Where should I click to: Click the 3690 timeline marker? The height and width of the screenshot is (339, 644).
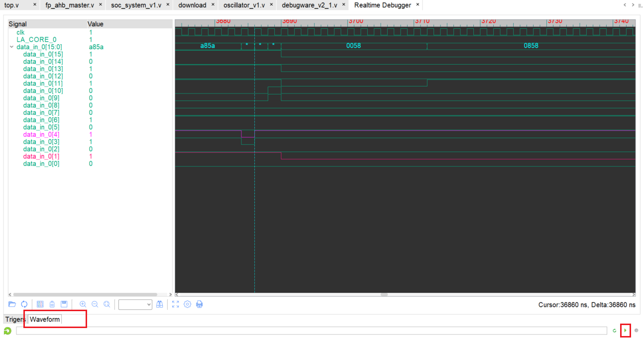pyautogui.click(x=289, y=21)
